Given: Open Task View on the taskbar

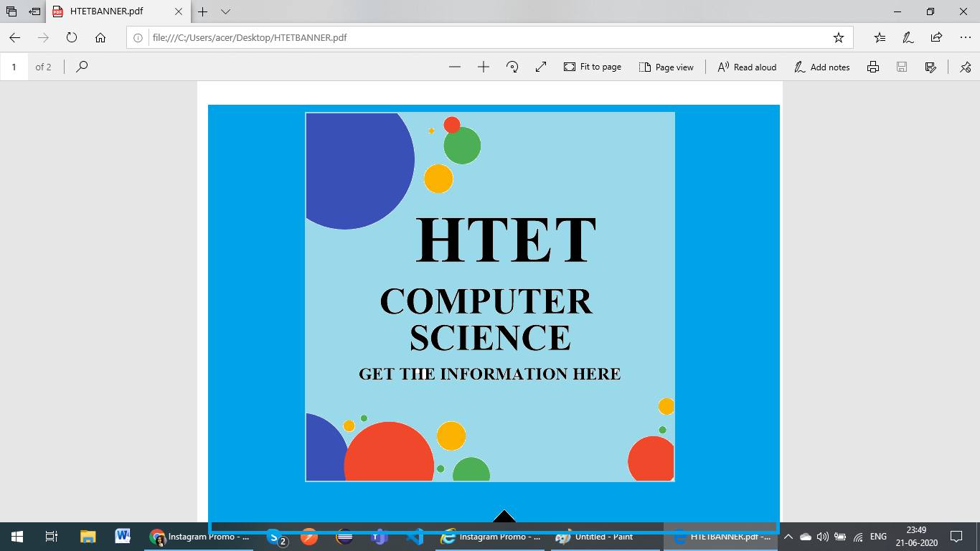Looking at the screenshot, I should pyautogui.click(x=51, y=537).
